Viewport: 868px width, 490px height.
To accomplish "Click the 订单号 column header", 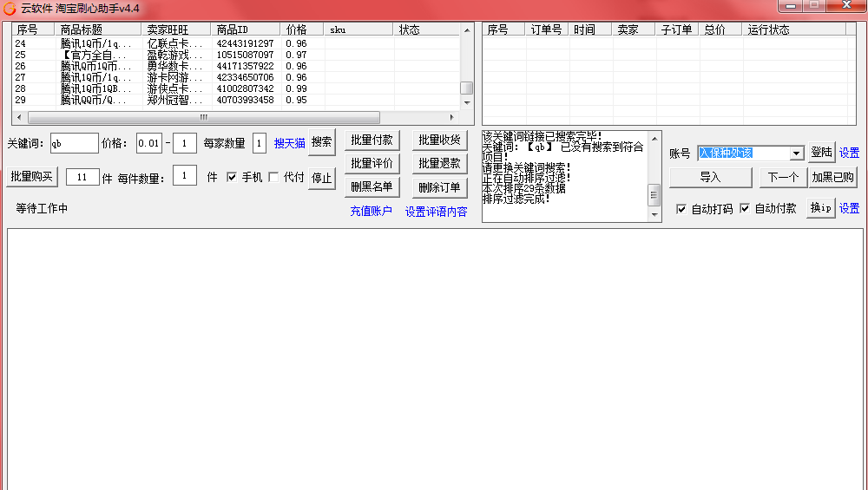I will coord(546,29).
